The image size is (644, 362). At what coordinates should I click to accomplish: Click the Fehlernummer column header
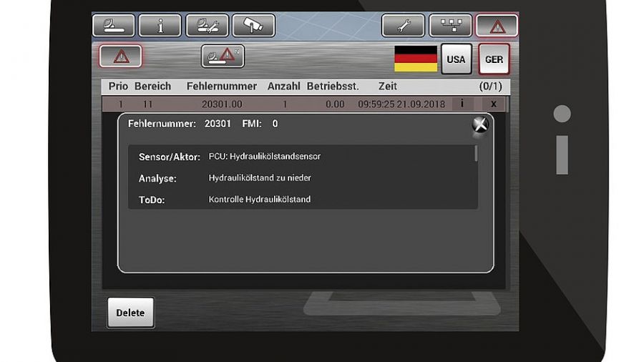(222, 86)
